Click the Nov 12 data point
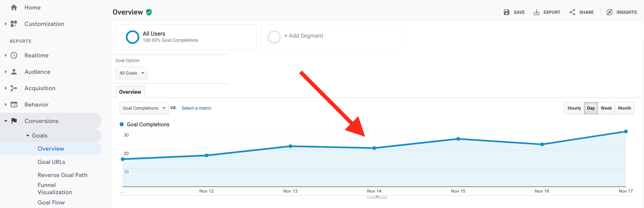This screenshot has width=644, height=208. tap(206, 155)
